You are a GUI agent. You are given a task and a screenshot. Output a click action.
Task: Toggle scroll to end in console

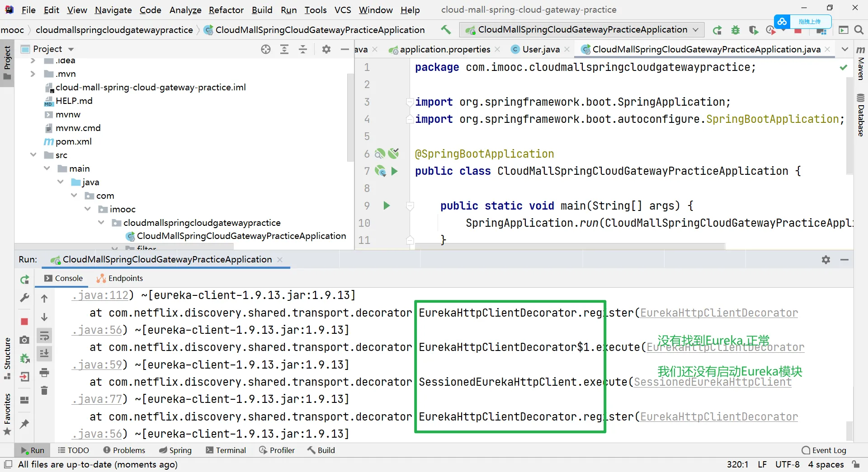pos(44,354)
